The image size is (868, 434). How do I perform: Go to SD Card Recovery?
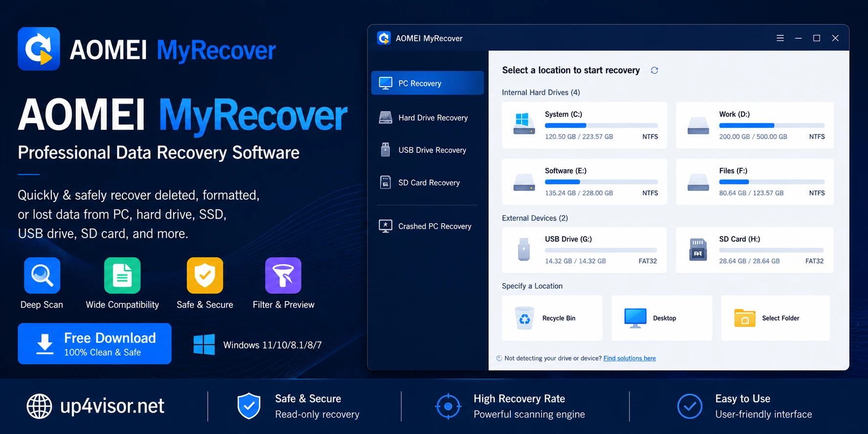tap(428, 183)
